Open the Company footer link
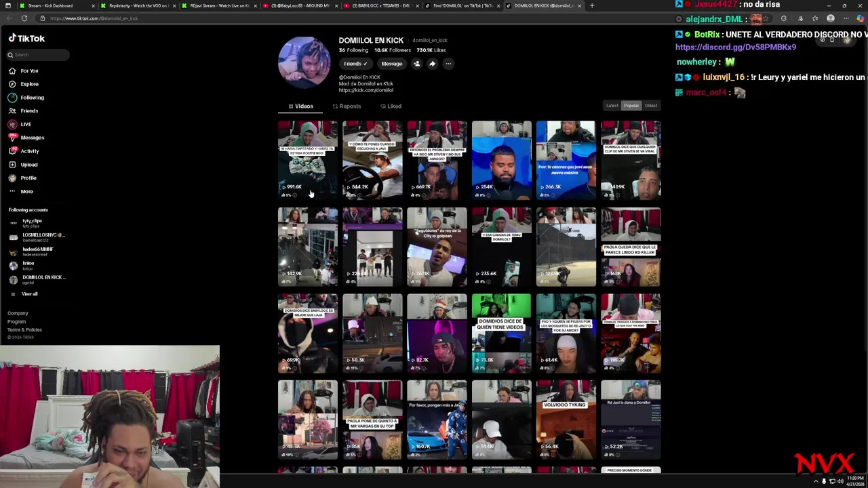The width and height of the screenshot is (868, 488). (x=18, y=313)
